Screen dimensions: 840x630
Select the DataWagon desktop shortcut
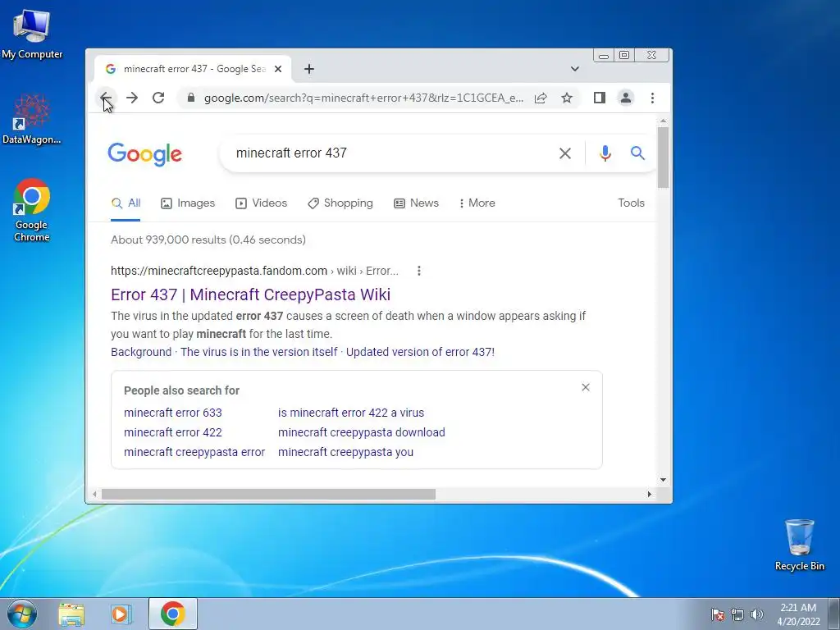coord(32,120)
